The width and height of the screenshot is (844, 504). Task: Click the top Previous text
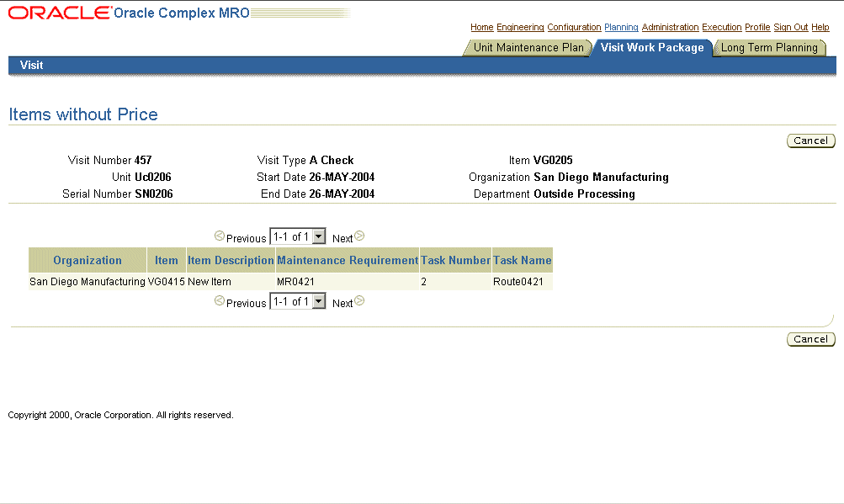click(x=246, y=238)
